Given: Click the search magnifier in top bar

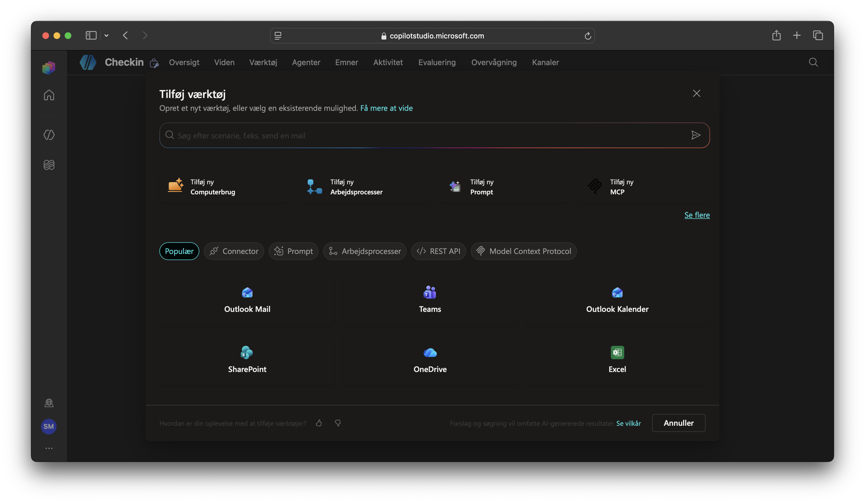Looking at the screenshot, I should [813, 62].
